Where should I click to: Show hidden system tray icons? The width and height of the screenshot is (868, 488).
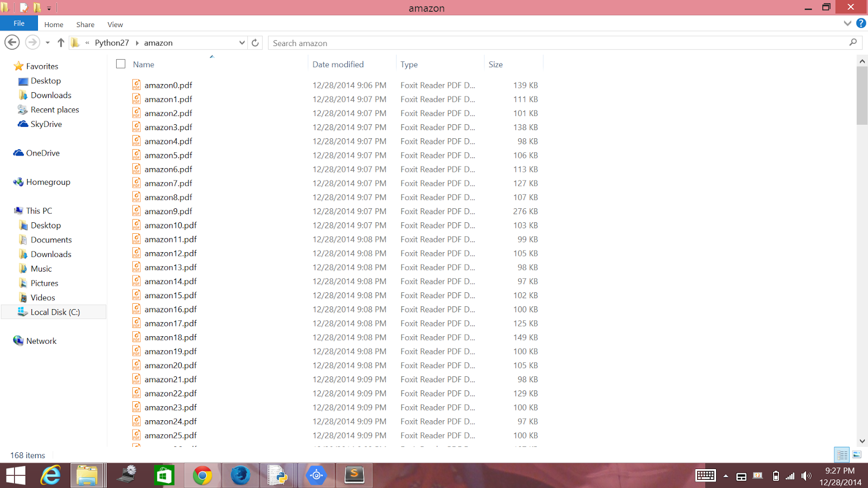click(725, 476)
